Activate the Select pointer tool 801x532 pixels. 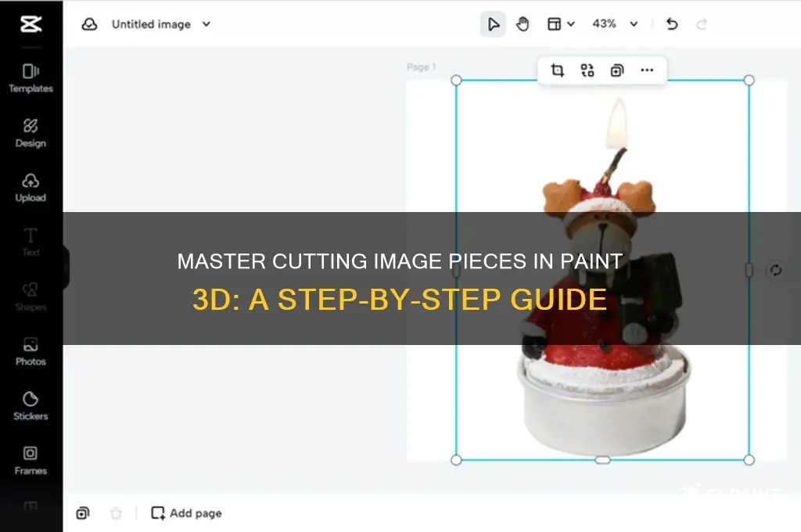tap(493, 24)
